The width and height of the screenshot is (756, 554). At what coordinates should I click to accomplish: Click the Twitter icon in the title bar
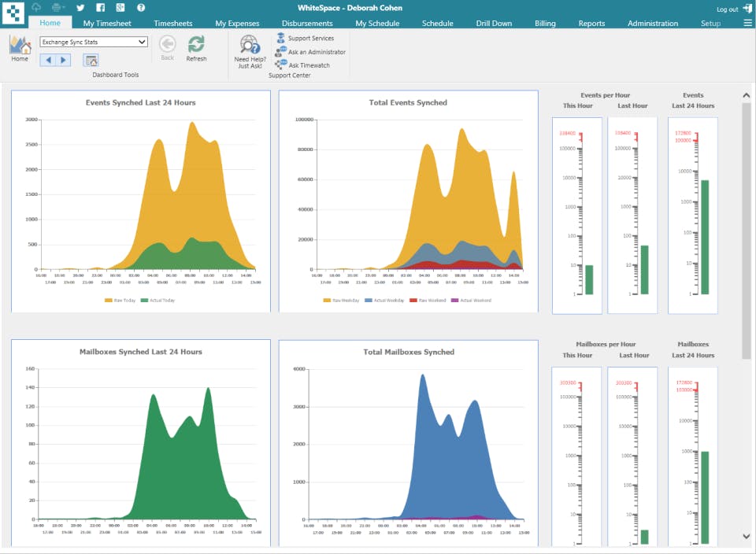[x=80, y=8]
